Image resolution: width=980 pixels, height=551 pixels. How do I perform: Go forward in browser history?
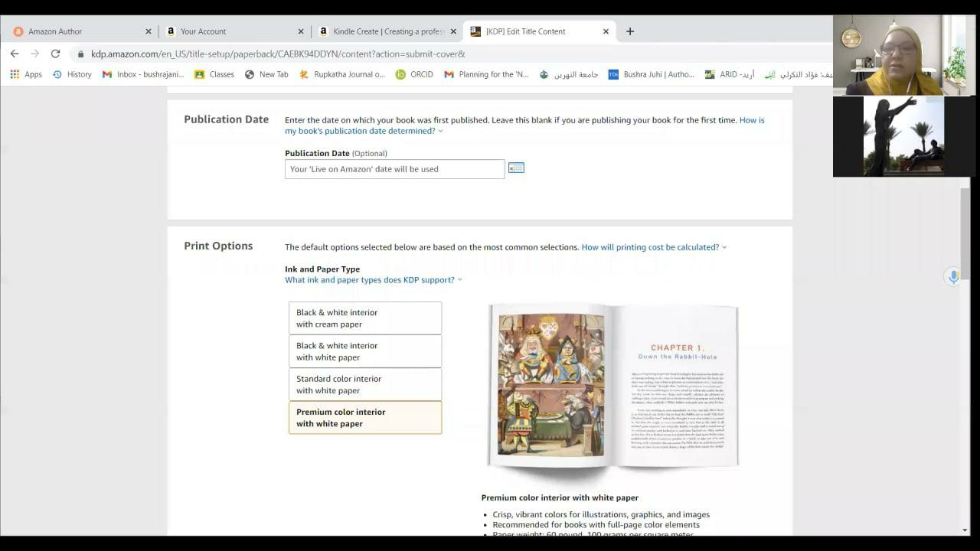(x=34, y=54)
